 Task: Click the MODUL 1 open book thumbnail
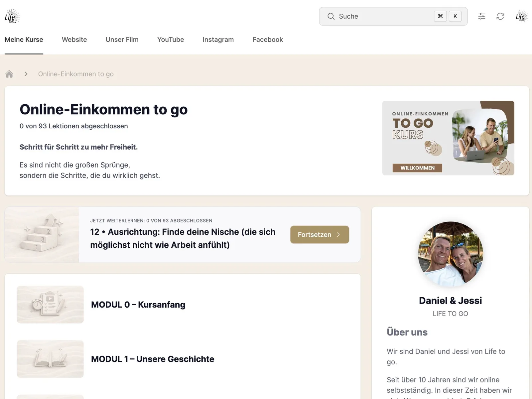[x=50, y=359]
